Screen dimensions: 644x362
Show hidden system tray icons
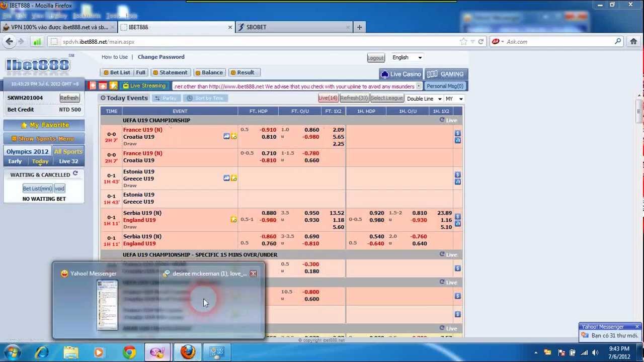[x=535, y=352]
